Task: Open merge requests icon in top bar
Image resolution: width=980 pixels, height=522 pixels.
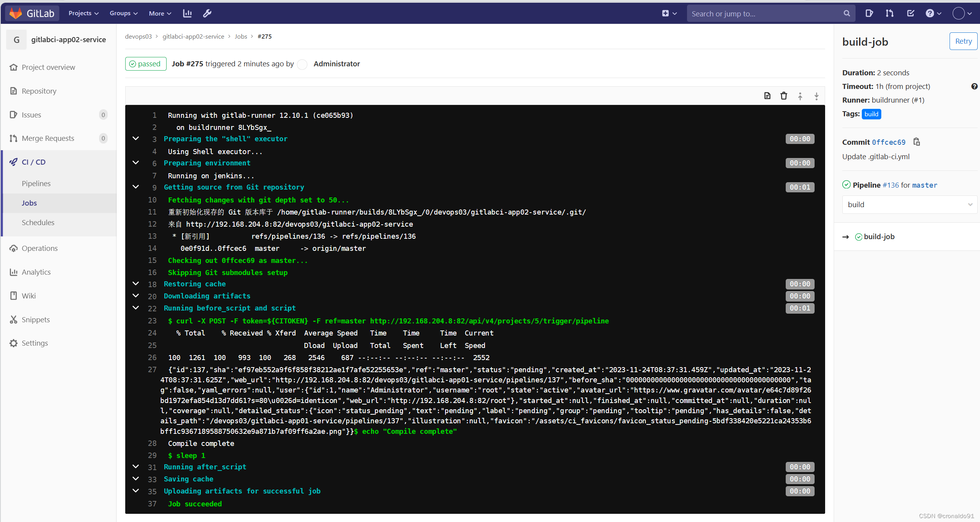Action: (889, 13)
